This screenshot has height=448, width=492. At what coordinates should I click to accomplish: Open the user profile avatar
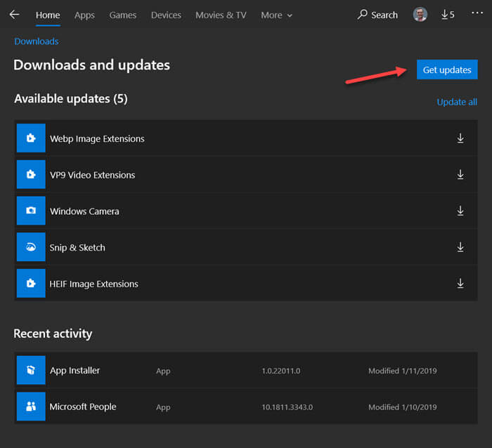(x=420, y=15)
